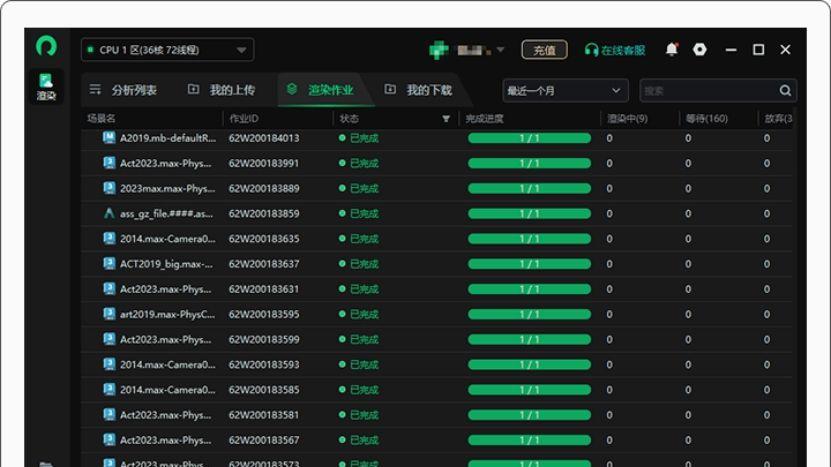The height and width of the screenshot is (467, 831).
Task: Click progress bar of job 62W200183595
Action: coord(529,314)
